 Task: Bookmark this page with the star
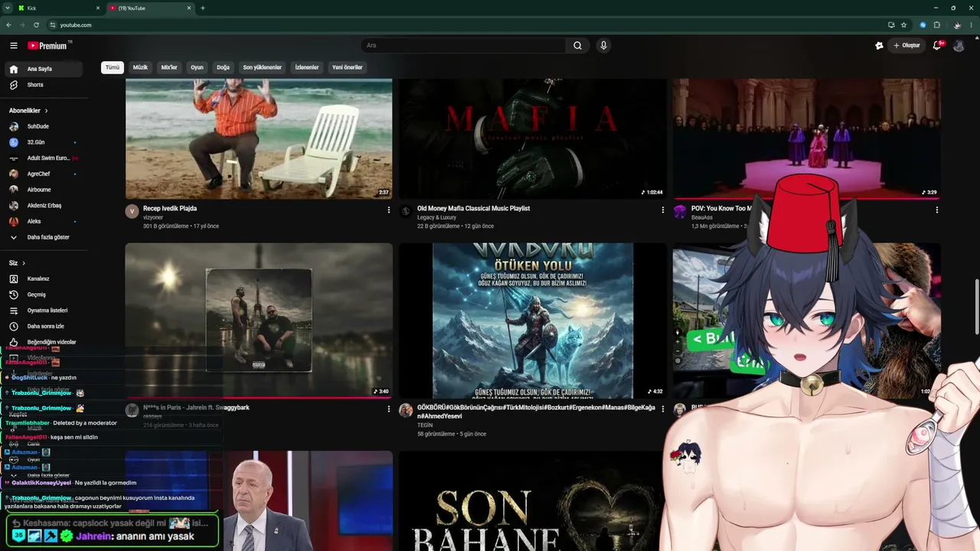pos(904,25)
